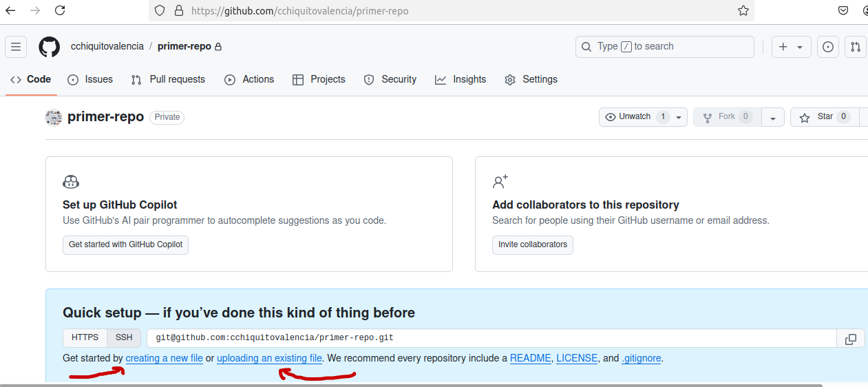Bookmark this page with the star icon
The width and height of the screenshot is (868, 387).
point(743,10)
